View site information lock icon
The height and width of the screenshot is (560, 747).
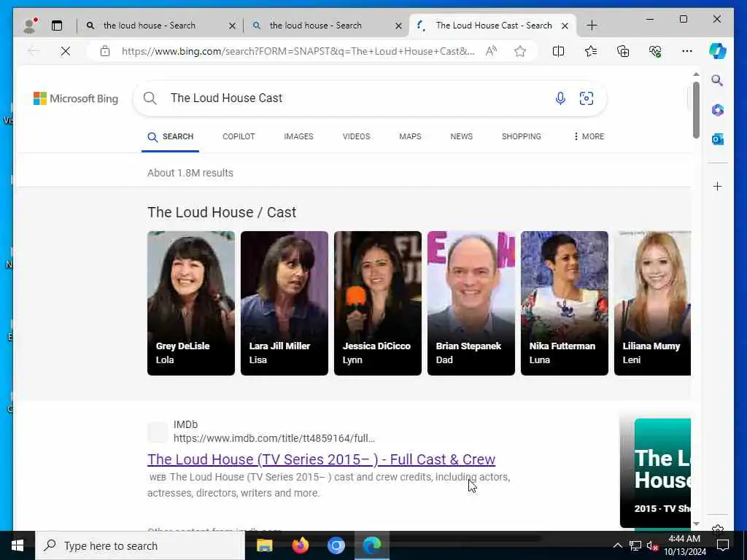click(x=105, y=51)
